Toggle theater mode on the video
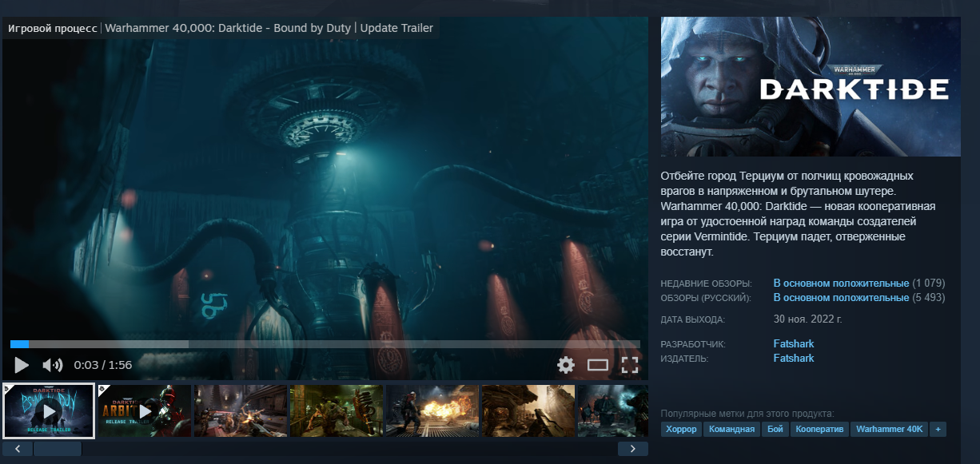980x464 pixels. (598, 365)
